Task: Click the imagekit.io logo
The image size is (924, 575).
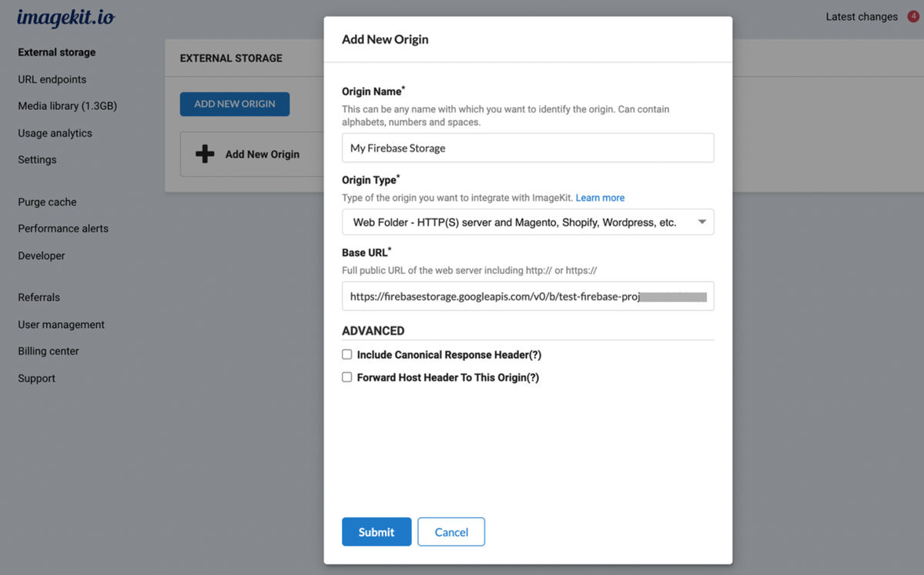Action: tap(65, 18)
